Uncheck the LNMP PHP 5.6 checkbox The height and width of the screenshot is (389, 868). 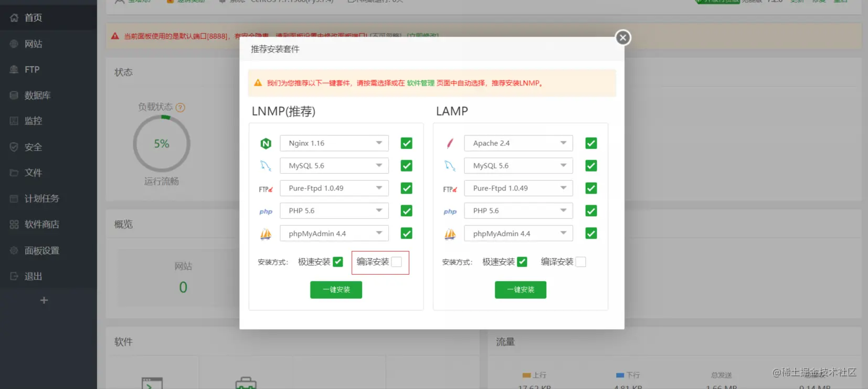pos(406,211)
